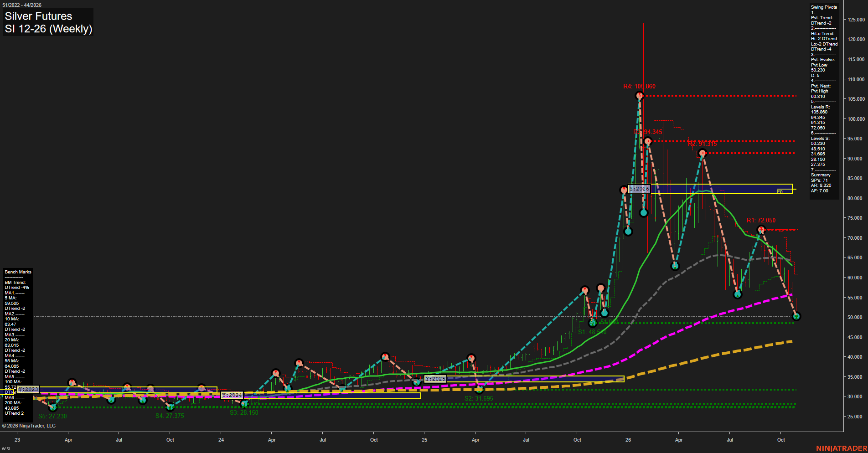The image size is (868, 453).
Task: Open the Bench Marks panel heading
Action: [18, 272]
